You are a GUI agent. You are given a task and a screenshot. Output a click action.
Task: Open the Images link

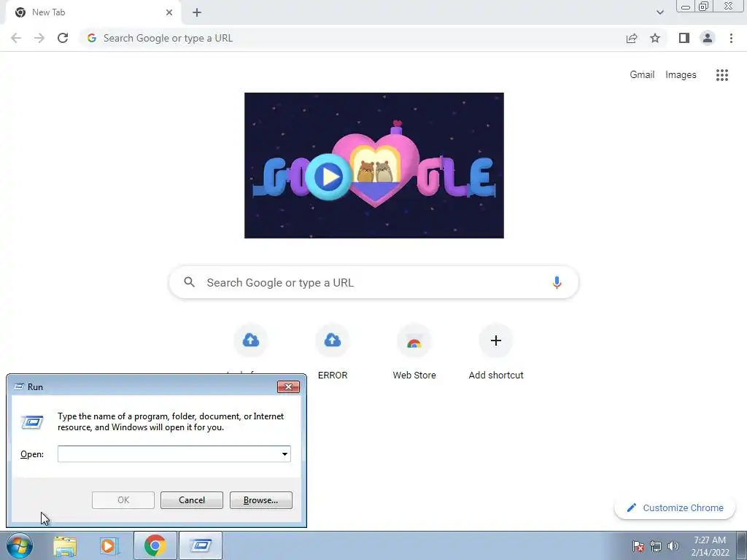click(681, 75)
